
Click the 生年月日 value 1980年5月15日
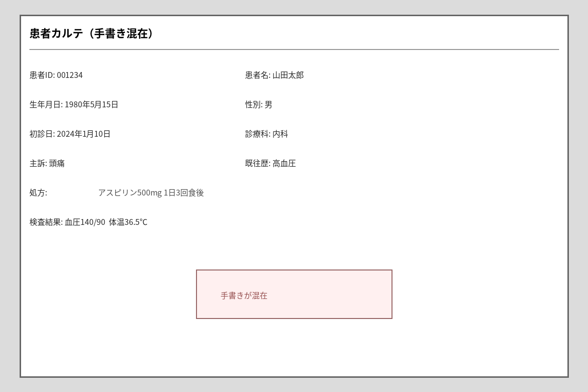pyautogui.click(x=91, y=104)
